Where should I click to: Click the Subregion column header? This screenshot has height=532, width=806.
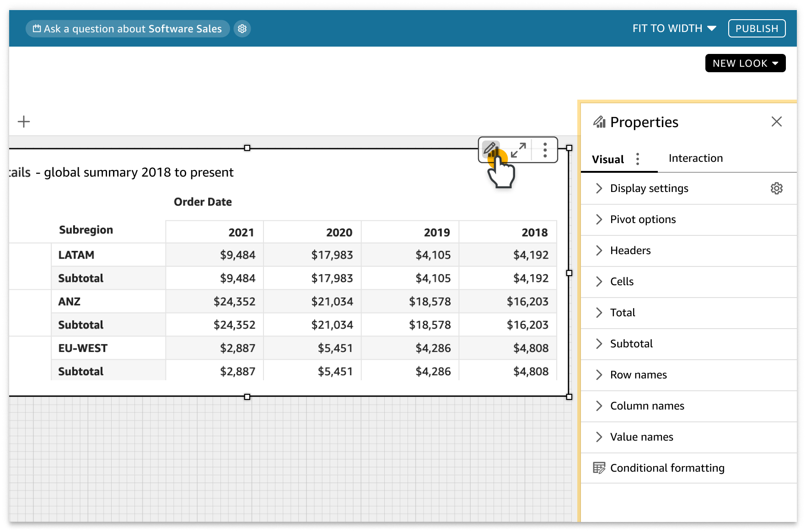[86, 230]
